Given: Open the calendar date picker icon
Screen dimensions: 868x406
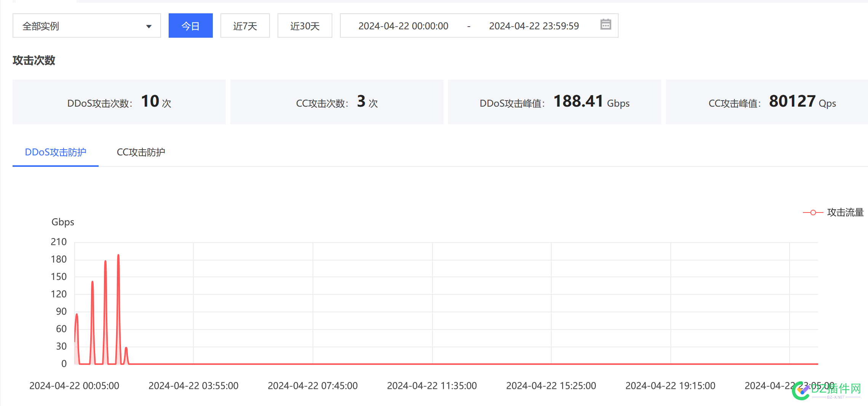Looking at the screenshot, I should (x=605, y=25).
